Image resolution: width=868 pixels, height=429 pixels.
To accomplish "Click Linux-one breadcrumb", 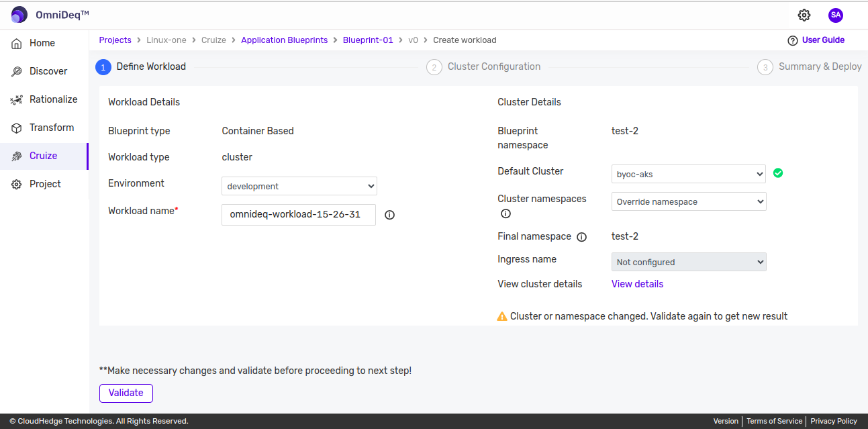I will pyautogui.click(x=166, y=40).
